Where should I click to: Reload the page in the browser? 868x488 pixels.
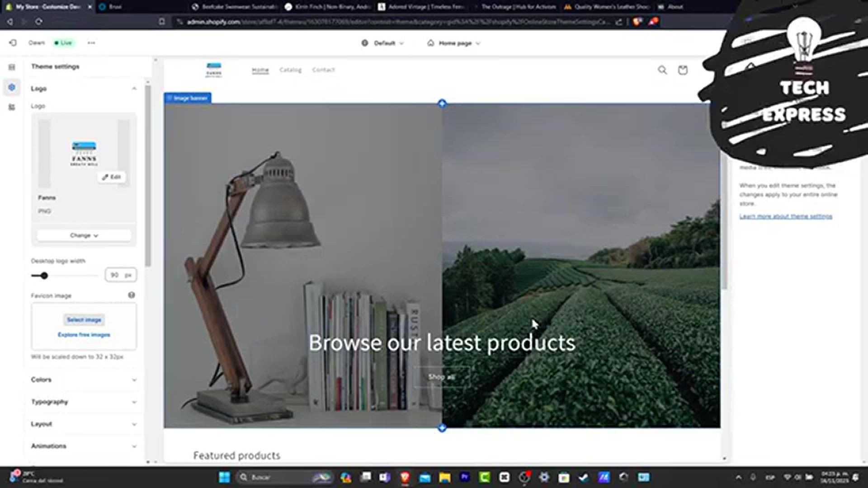pyautogui.click(x=39, y=21)
